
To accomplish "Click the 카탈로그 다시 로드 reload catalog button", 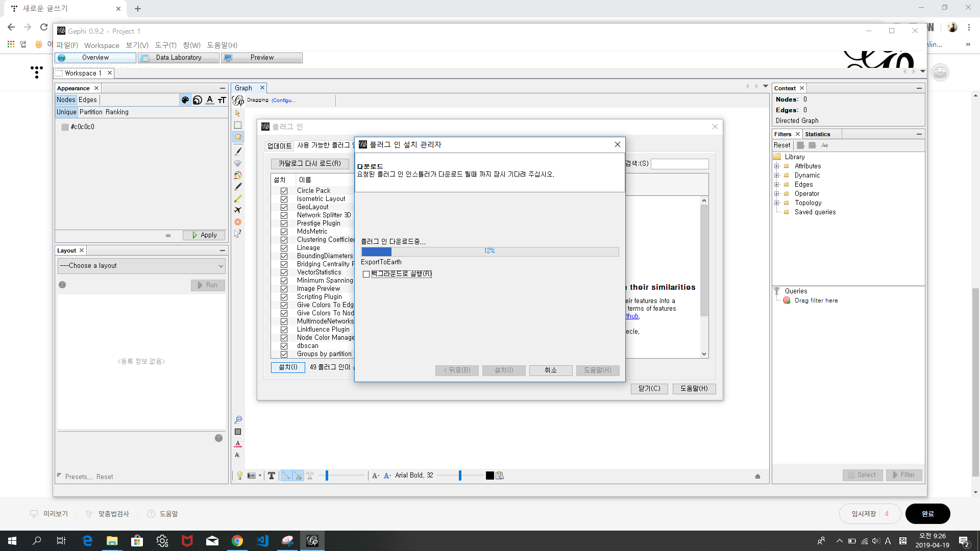I will click(x=309, y=164).
